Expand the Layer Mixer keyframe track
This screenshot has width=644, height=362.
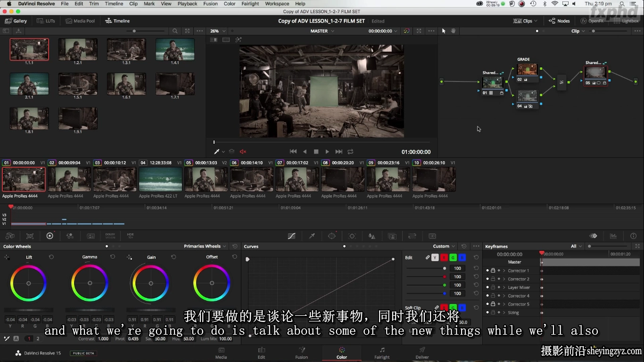504,288
